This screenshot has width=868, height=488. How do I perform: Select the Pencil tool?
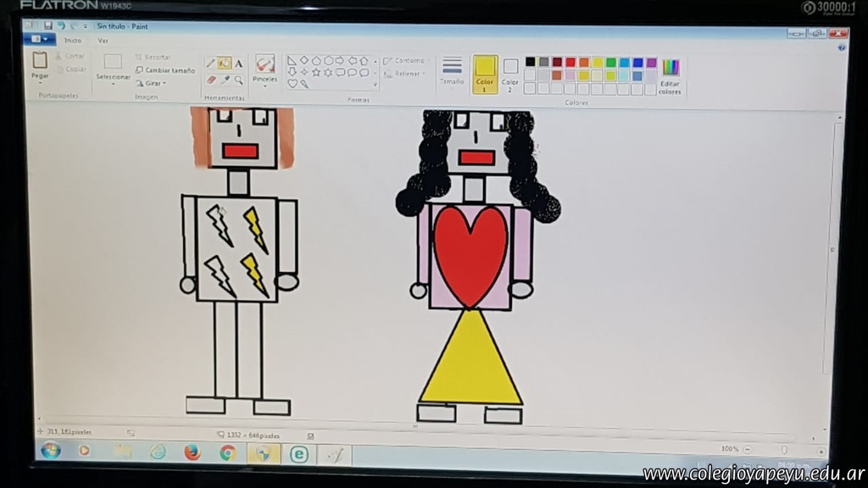(x=210, y=64)
